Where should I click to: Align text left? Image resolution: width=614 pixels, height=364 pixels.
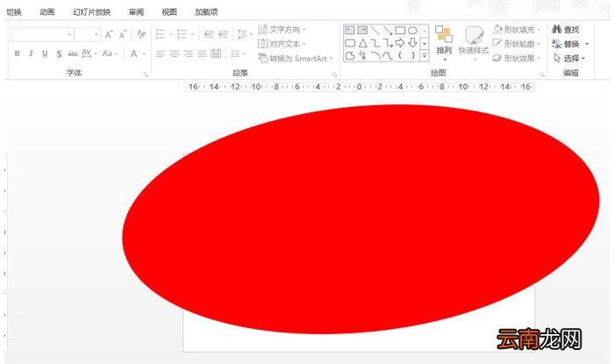coord(161,54)
